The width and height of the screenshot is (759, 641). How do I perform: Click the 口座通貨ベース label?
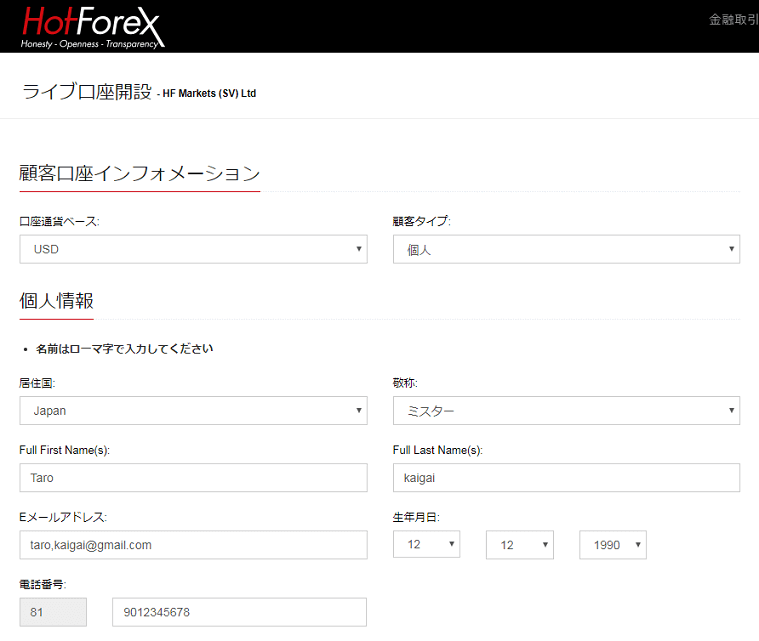[x=59, y=221]
